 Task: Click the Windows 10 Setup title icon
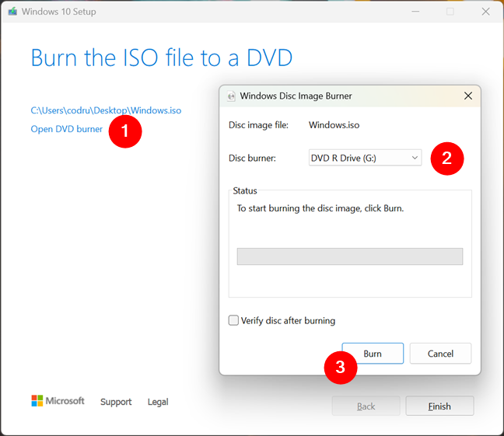pos(12,12)
